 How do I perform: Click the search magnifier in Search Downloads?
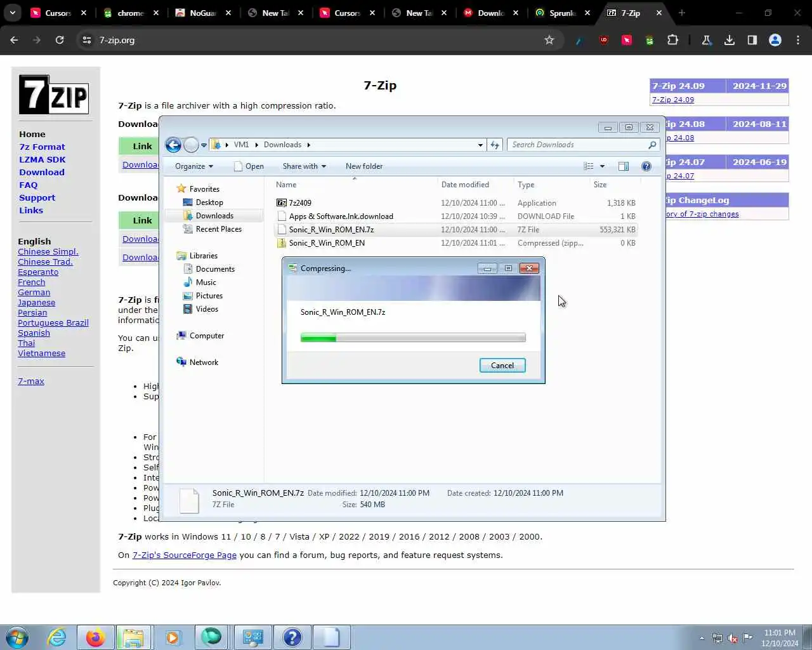[x=652, y=145]
